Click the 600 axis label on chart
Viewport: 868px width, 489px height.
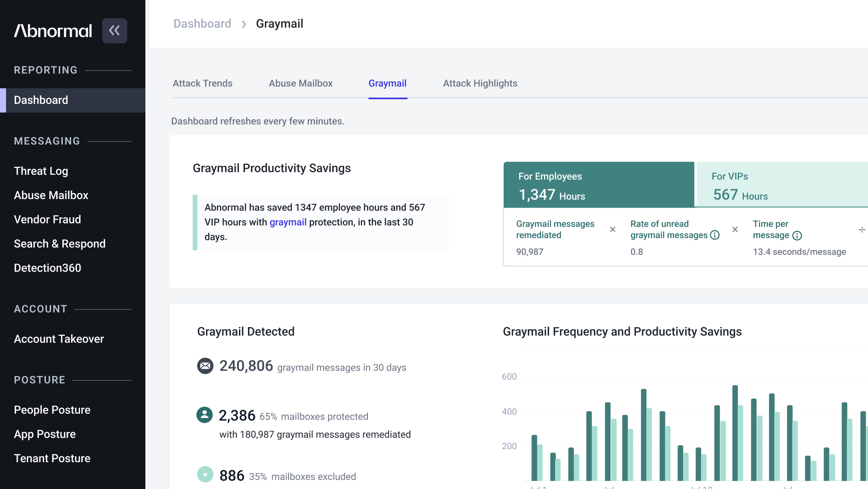(509, 377)
